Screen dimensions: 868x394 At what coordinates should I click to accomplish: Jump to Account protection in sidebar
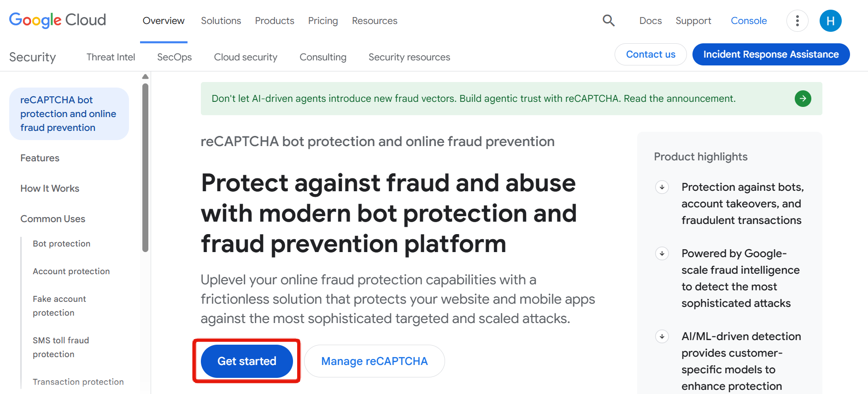(x=71, y=271)
